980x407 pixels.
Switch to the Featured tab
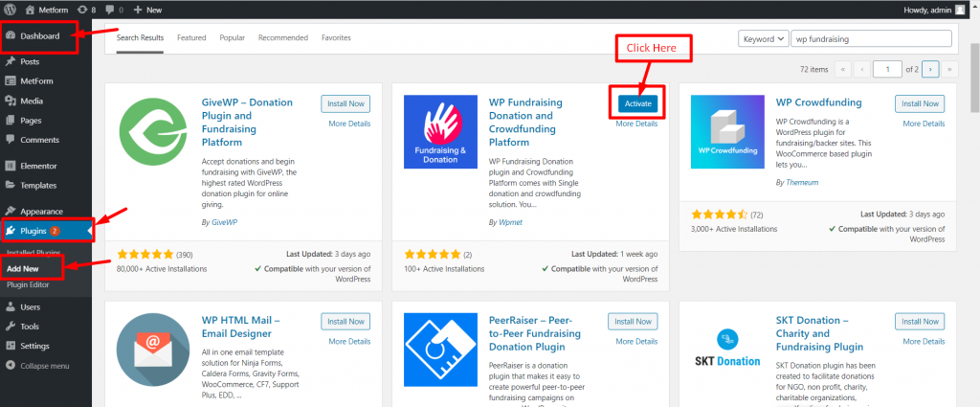tap(191, 38)
